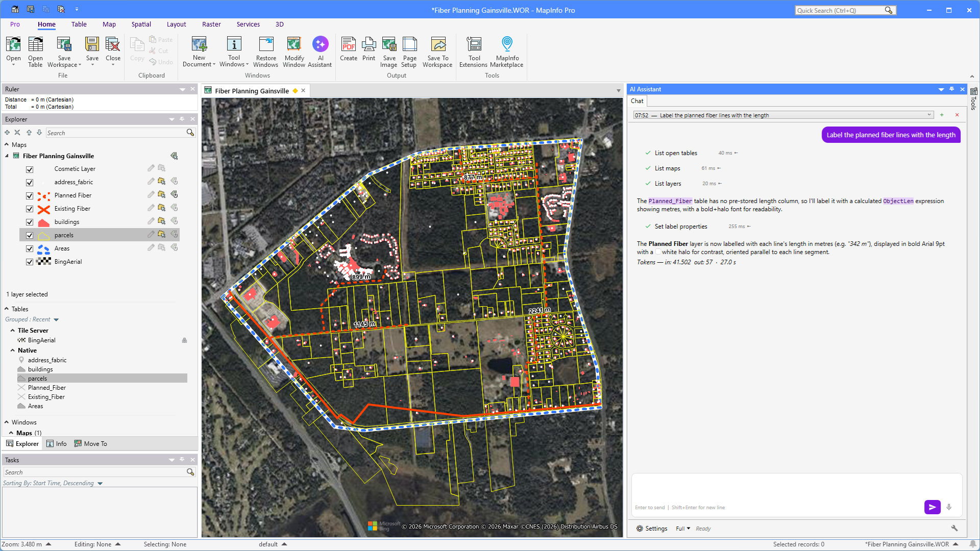This screenshot has width=980, height=551.
Task: Click the Move To panel tab
Action: (91, 444)
